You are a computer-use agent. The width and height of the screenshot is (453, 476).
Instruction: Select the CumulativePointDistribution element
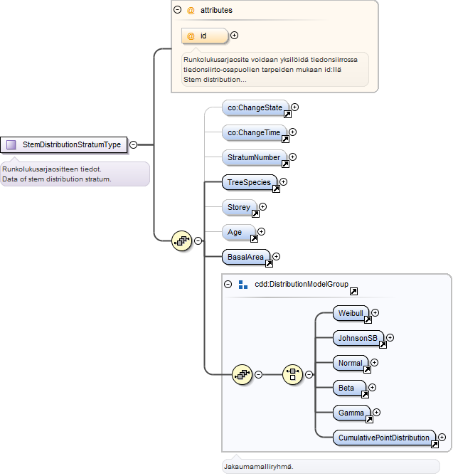tap(384, 438)
